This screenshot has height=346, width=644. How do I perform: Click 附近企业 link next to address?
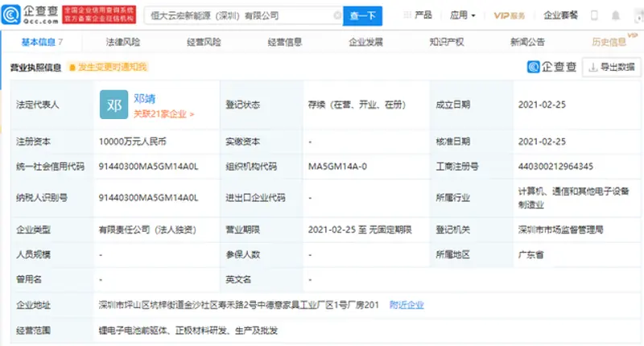[x=406, y=305]
